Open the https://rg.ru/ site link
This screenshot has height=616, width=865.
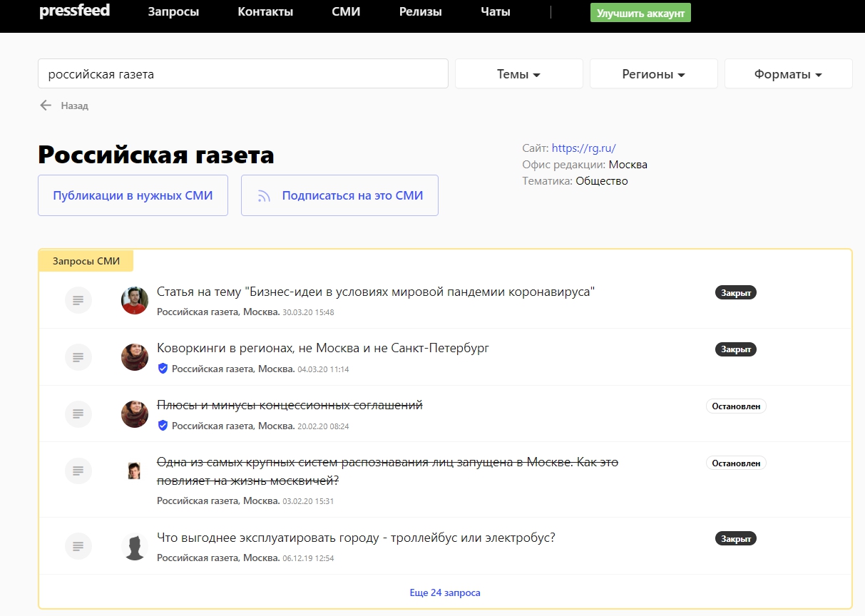pos(583,148)
